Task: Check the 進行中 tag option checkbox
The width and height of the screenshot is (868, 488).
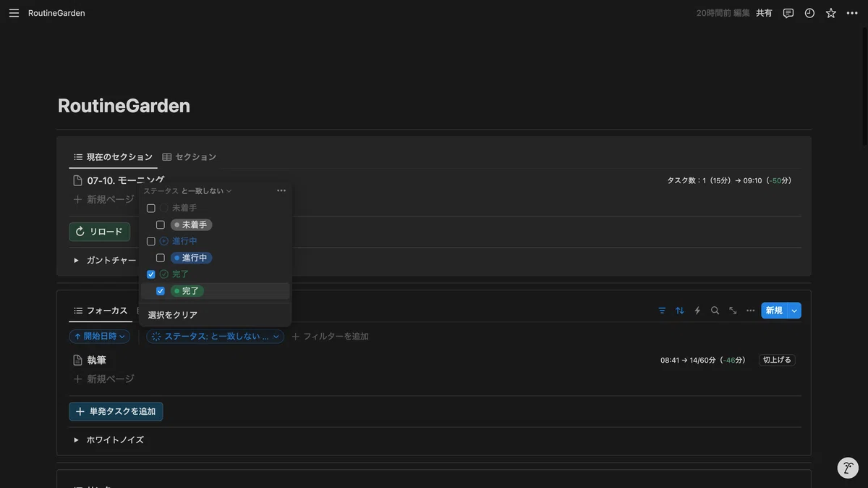Action: tap(161, 258)
